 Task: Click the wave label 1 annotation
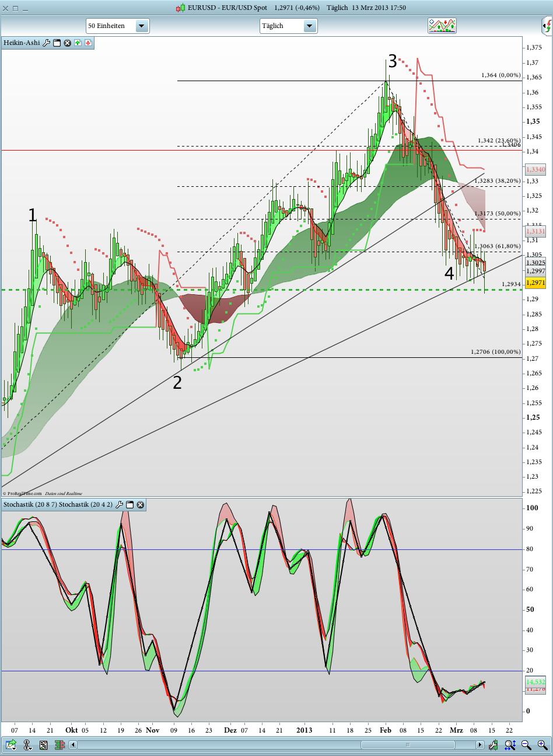tap(33, 215)
